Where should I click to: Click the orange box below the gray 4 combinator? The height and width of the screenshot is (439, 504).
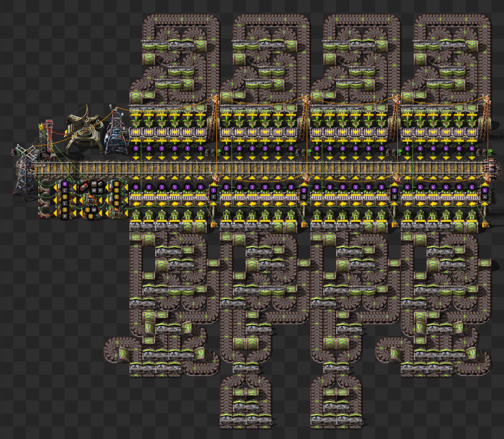coord(484,225)
